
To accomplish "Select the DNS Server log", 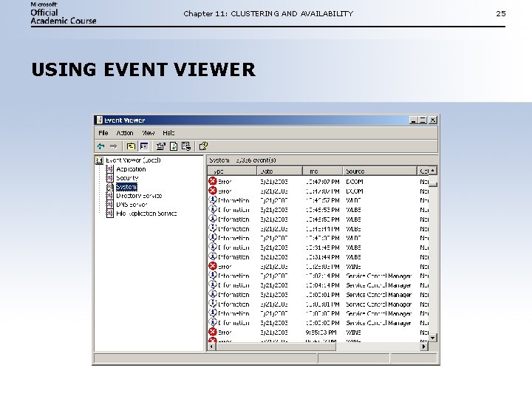I will pos(132,205).
